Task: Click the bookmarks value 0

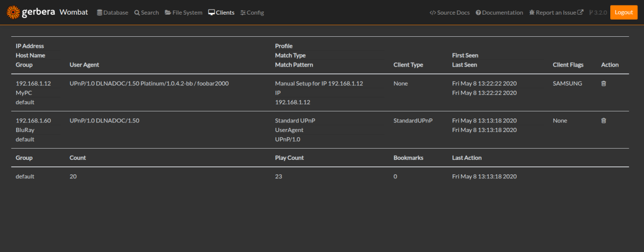Action: click(395, 177)
